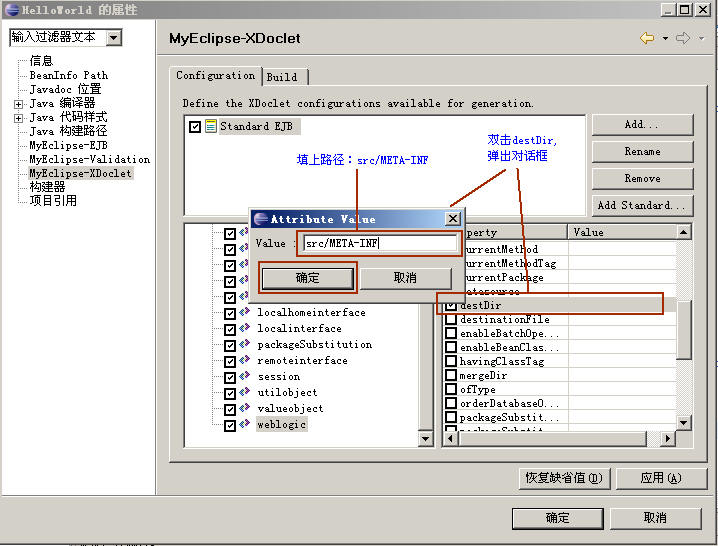This screenshot has width=718, height=546.
Task: Click the Add Standard... button
Action: [642, 206]
